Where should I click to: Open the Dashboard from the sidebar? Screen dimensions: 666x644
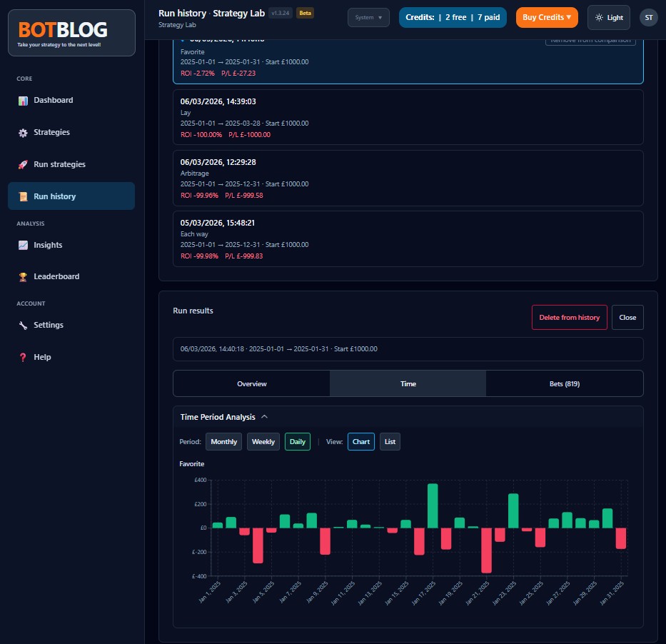click(x=52, y=100)
